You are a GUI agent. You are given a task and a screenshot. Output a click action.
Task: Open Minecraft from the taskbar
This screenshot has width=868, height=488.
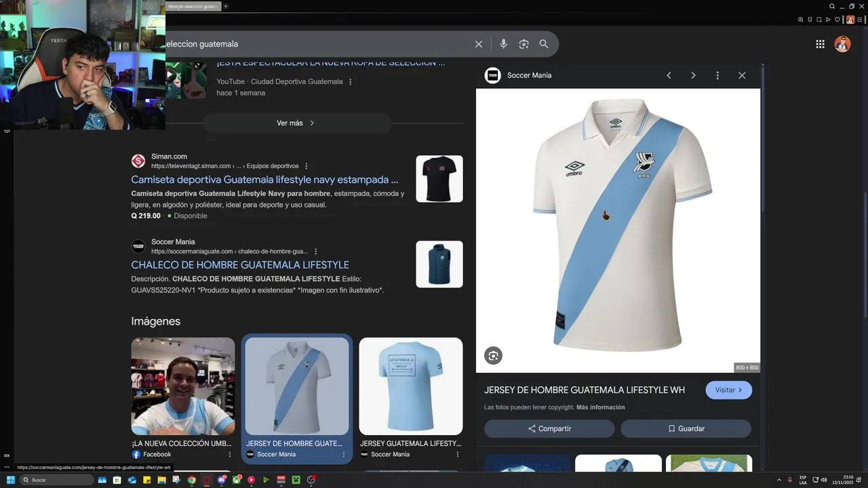tap(296, 480)
